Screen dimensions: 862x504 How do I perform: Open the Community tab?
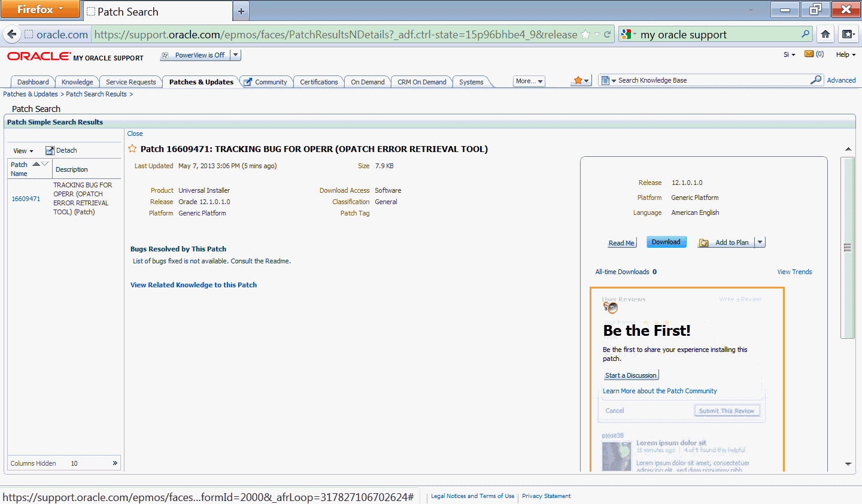tap(265, 82)
